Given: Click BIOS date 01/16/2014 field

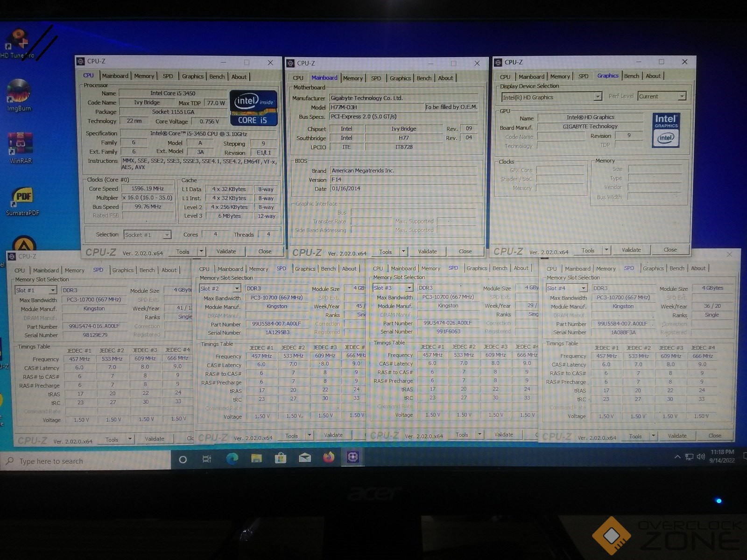Looking at the screenshot, I should click(404, 189).
